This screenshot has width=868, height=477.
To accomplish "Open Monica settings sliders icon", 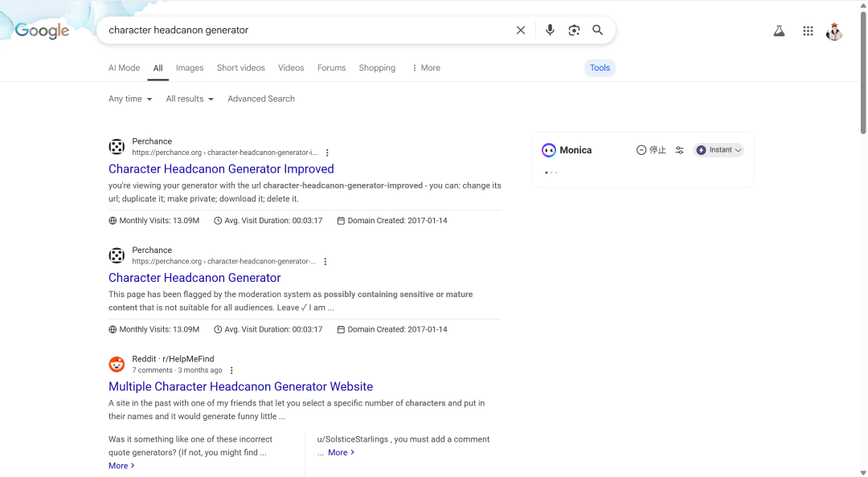I will pos(679,150).
